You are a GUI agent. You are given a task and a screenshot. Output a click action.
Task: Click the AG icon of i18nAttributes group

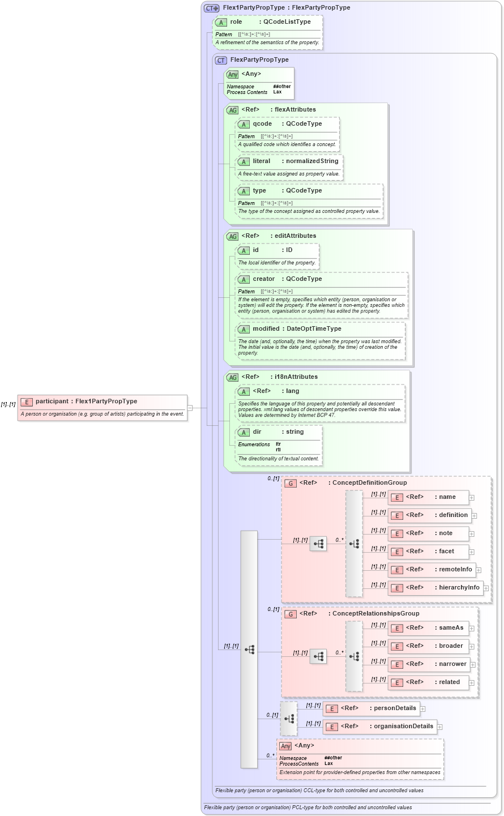[x=233, y=378]
